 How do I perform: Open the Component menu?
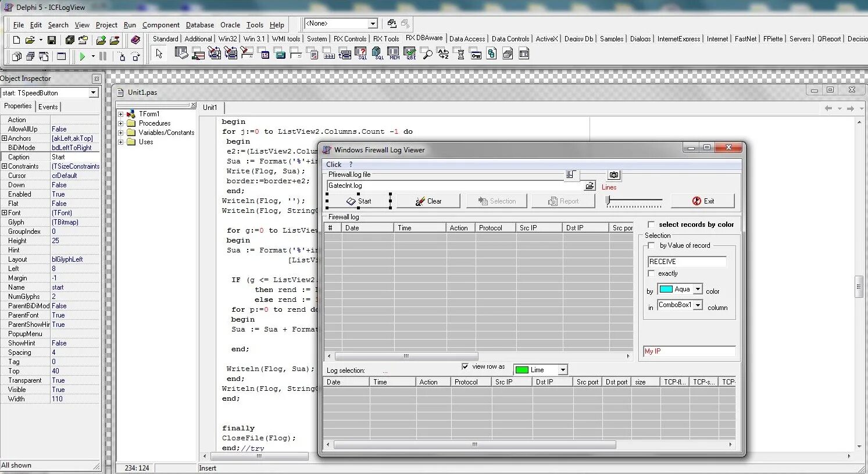coord(161,25)
